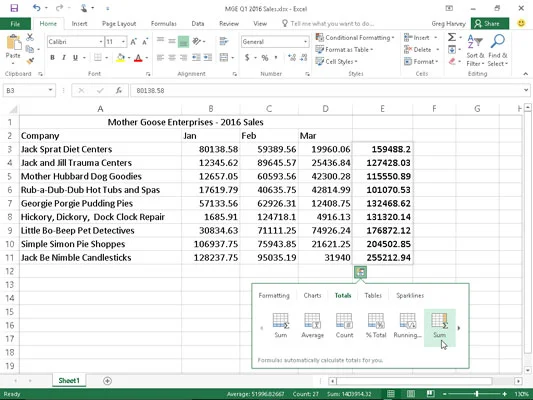The width and height of the screenshot is (533, 400).
Task: Switch to the Charts tab in Quick Analysis
Action: pos(312,295)
